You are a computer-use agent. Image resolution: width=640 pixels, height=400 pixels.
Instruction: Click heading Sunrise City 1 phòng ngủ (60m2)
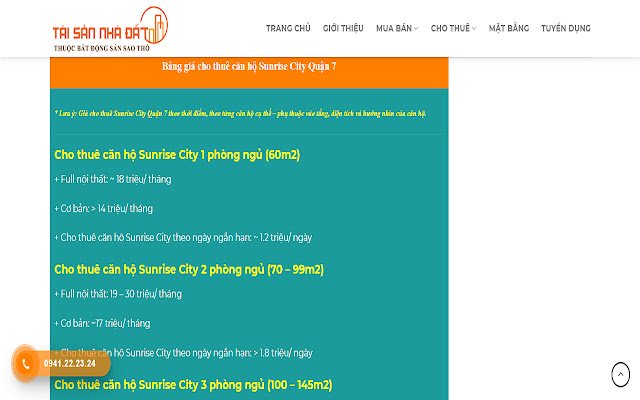tap(177, 155)
